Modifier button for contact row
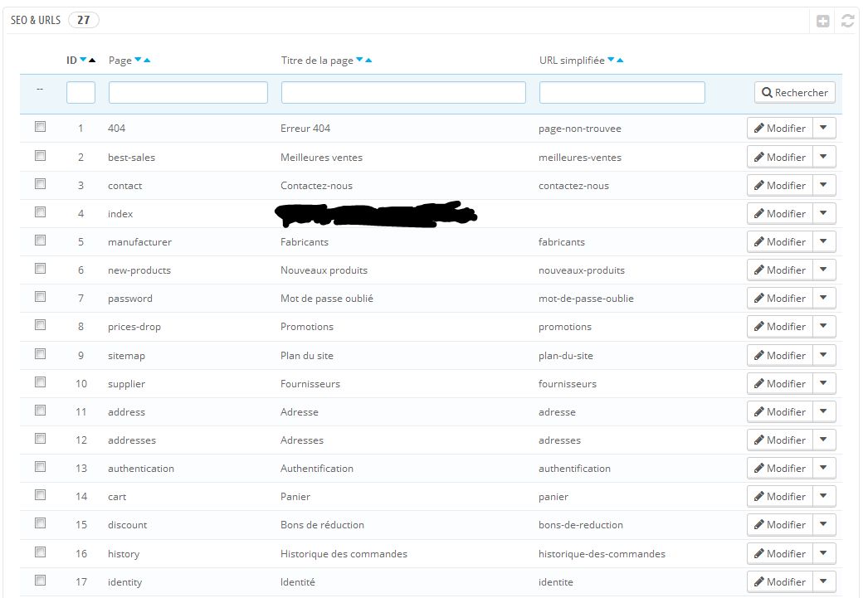 click(x=780, y=185)
